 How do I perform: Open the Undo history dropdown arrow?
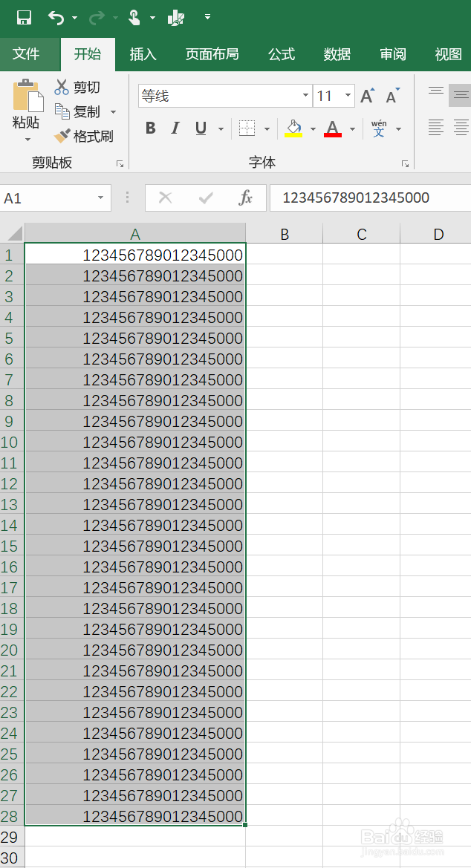point(74,19)
